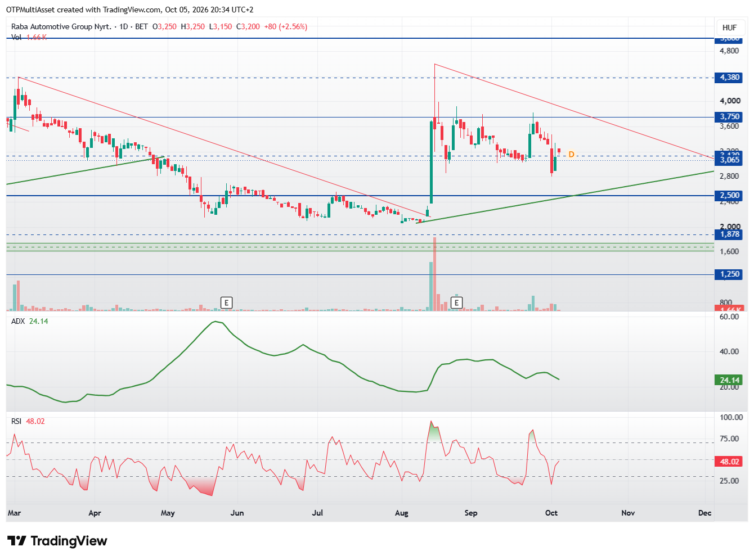Click the Mar label on time axis
This screenshot has width=754, height=560.
click(14, 513)
